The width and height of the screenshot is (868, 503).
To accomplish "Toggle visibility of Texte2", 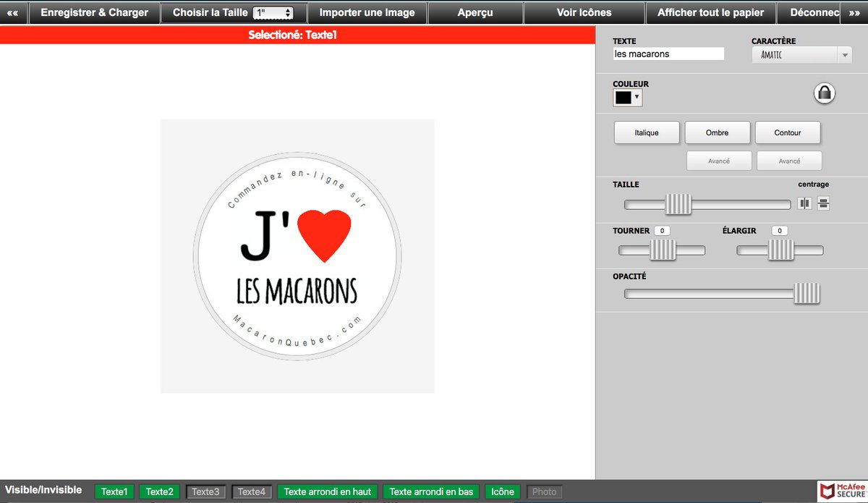I will tap(159, 491).
